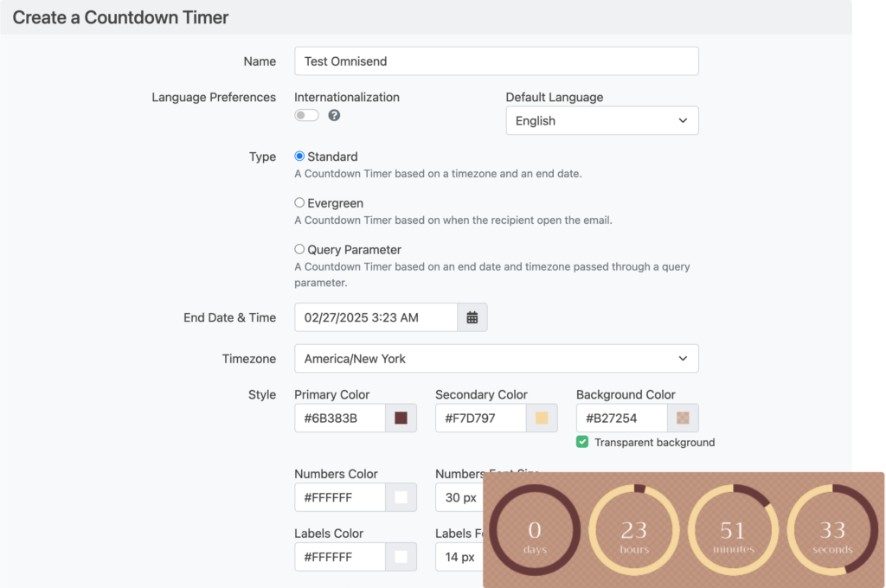Click the Internationalization help question mark

pyautogui.click(x=334, y=115)
